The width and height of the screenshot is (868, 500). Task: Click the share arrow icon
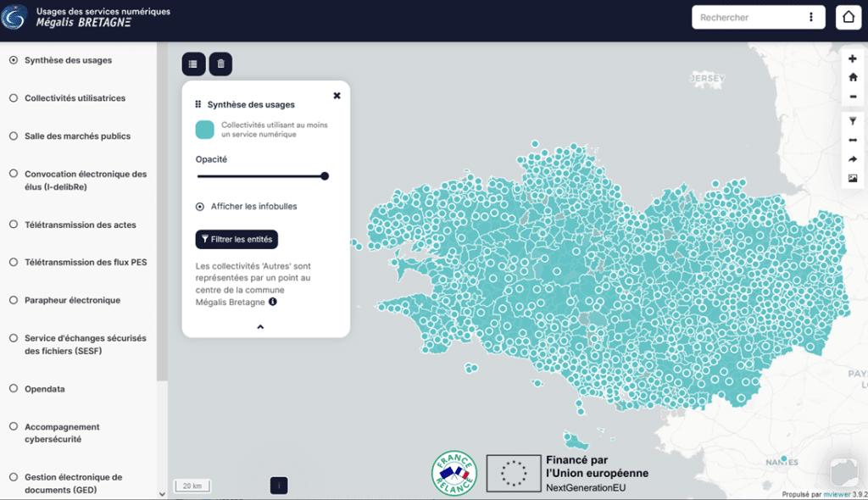pos(853,159)
